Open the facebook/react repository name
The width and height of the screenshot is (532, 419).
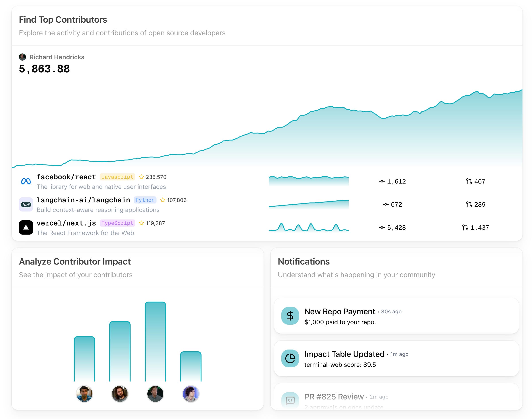[66, 177]
